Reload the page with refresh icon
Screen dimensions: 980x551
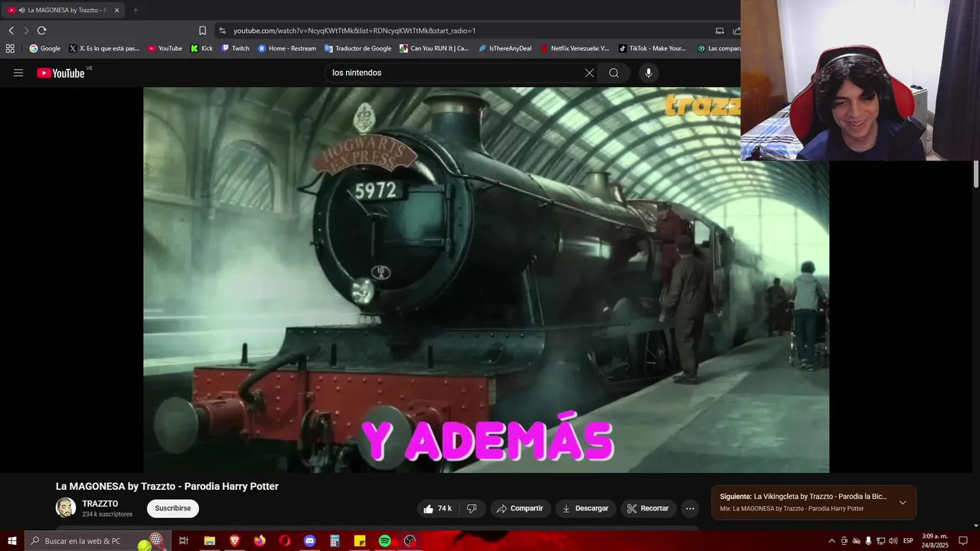[x=41, y=31]
